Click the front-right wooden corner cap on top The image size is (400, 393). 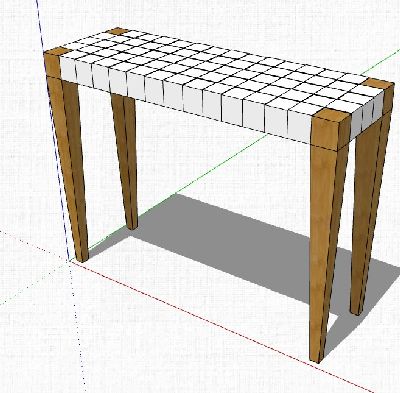tap(331, 116)
